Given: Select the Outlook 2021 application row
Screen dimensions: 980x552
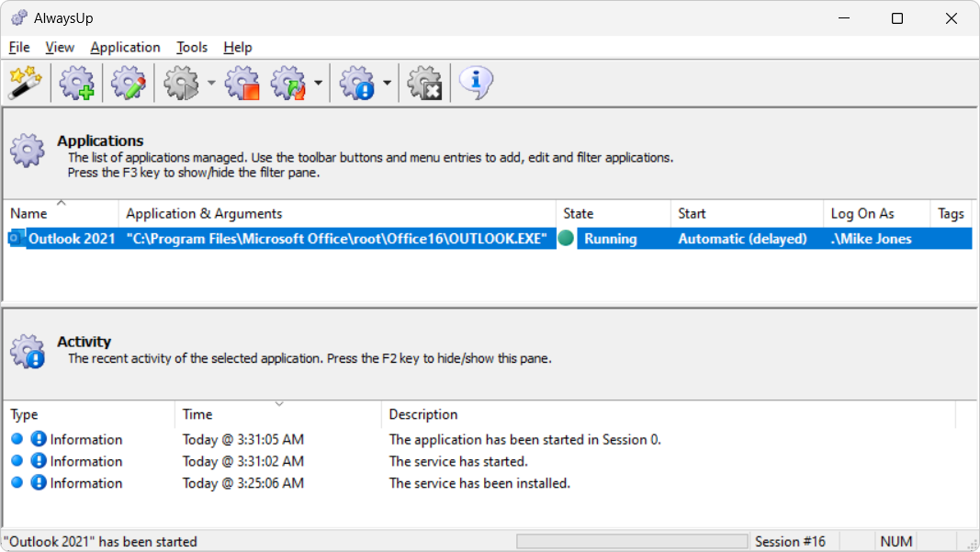Looking at the screenshot, I should pyautogui.click(x=489, y=239).
